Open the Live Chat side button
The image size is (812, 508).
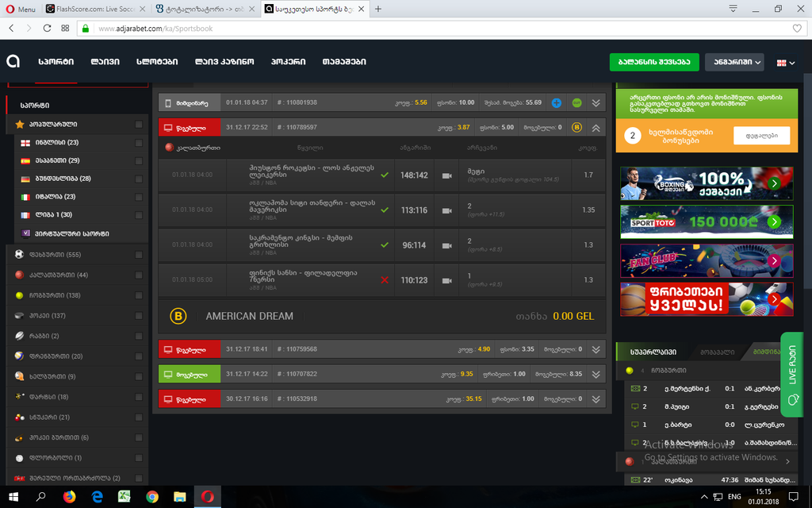pos(792,375)
